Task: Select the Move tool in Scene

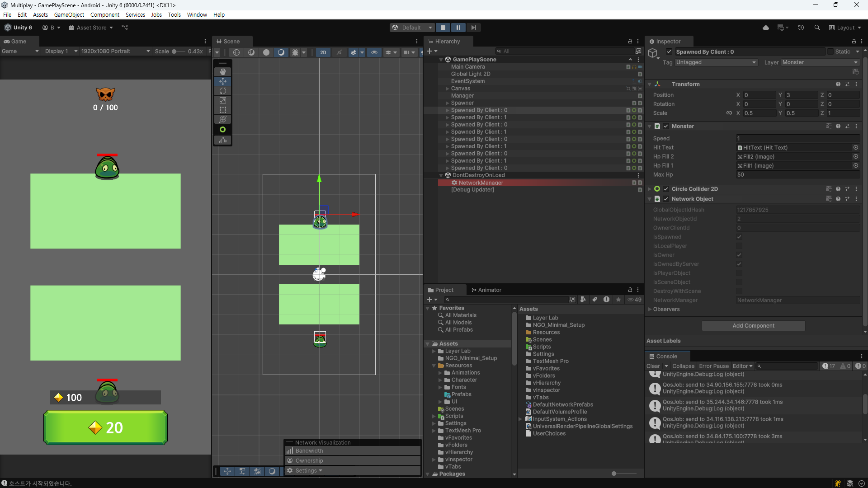Action: coord(223,81)
